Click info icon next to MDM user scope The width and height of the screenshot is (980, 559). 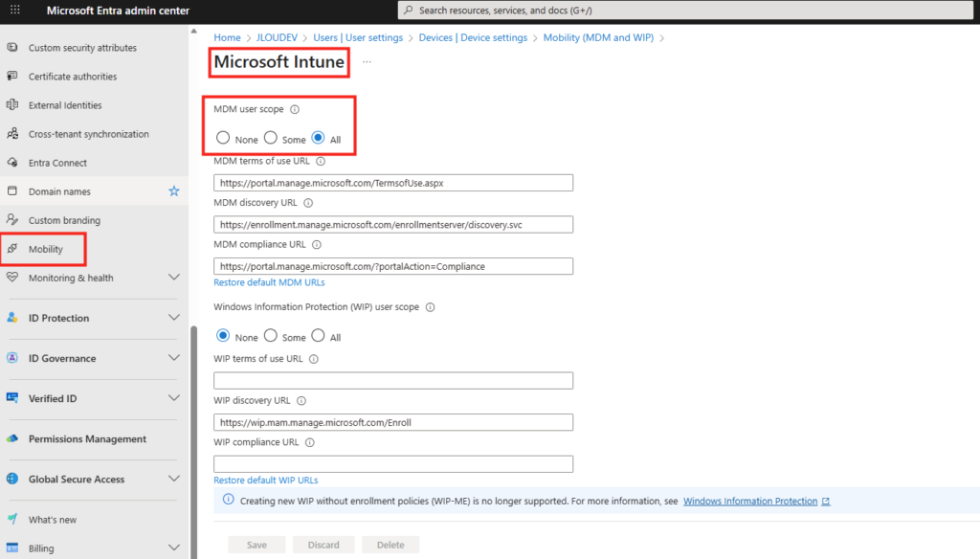tap(295, 110)
